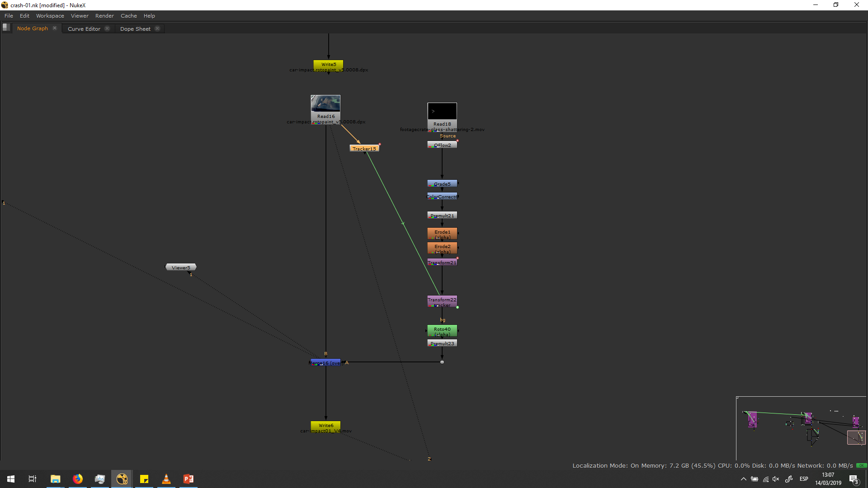This screenshot has width=868, height=488.
Task: Open the Workspace menu
Action: pos(50,16)
